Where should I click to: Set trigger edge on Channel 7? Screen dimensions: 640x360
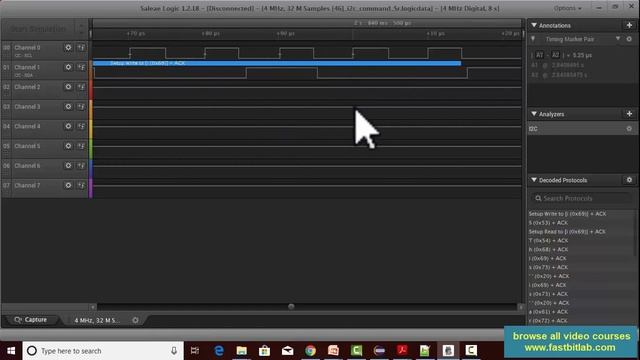81,185
